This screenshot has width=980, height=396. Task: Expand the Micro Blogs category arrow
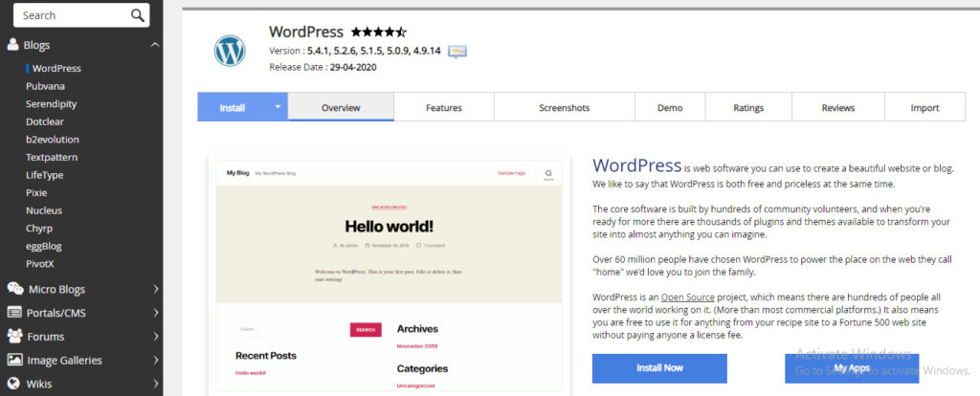(156, 289)
